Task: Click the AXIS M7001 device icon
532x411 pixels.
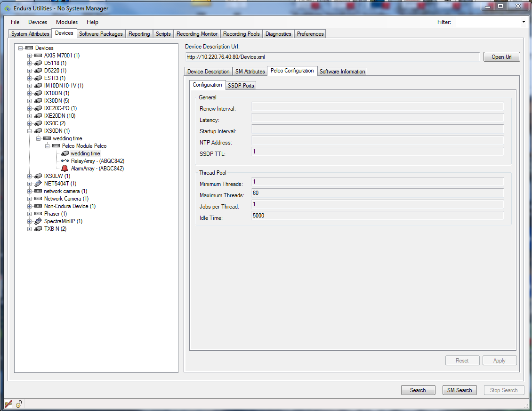Action: coord(38,56)
